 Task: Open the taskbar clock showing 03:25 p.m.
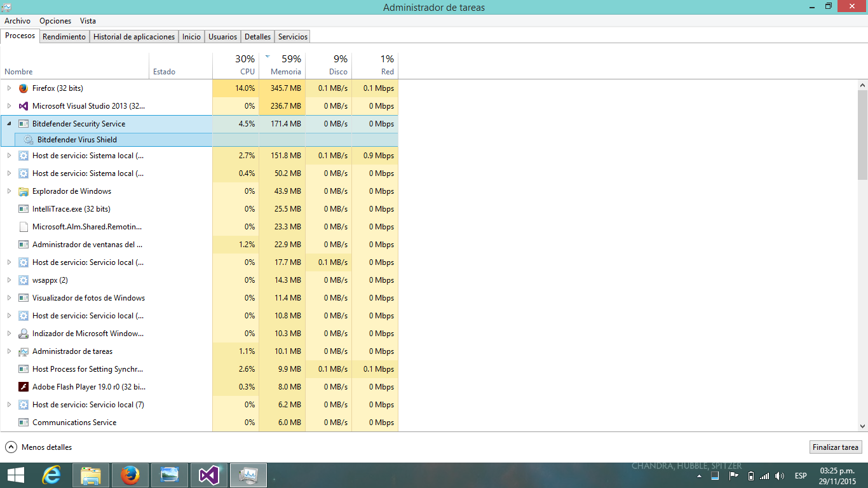click(x=837, y=476)
